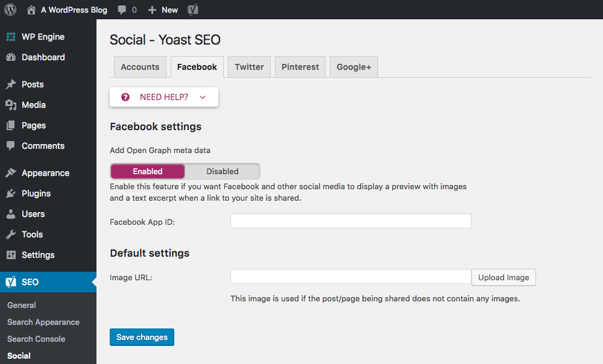Viewport: 603px width, 364px height.
Task: Open the Tools menu
Action: (33, 234)
